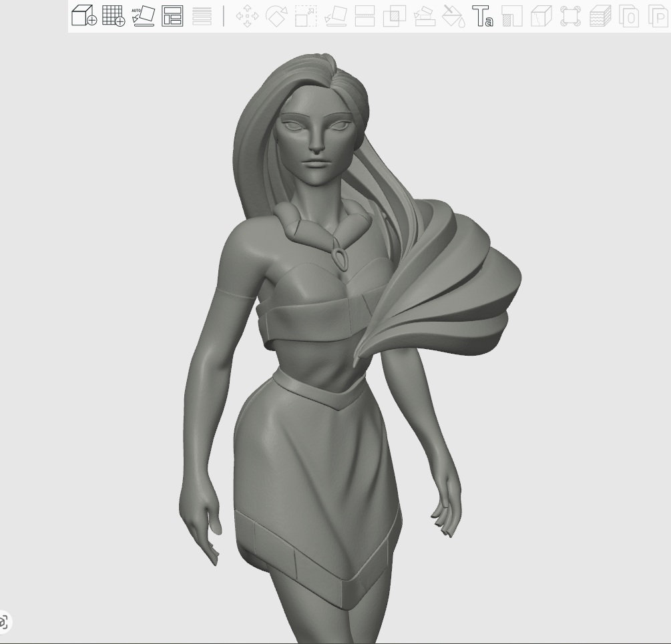Click the Add object cube icon
The height and width of the screenshot is (644, 671).
tap(84, 16)
